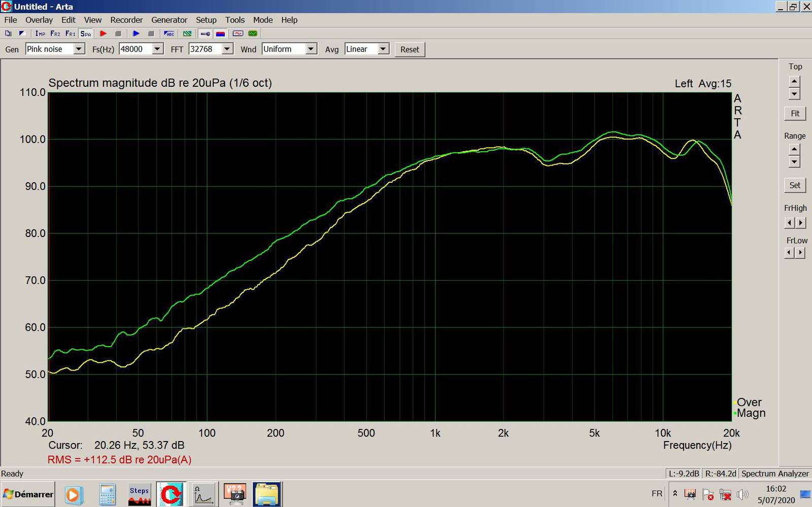Click the Left Avg:15 label

pos(703,84)
